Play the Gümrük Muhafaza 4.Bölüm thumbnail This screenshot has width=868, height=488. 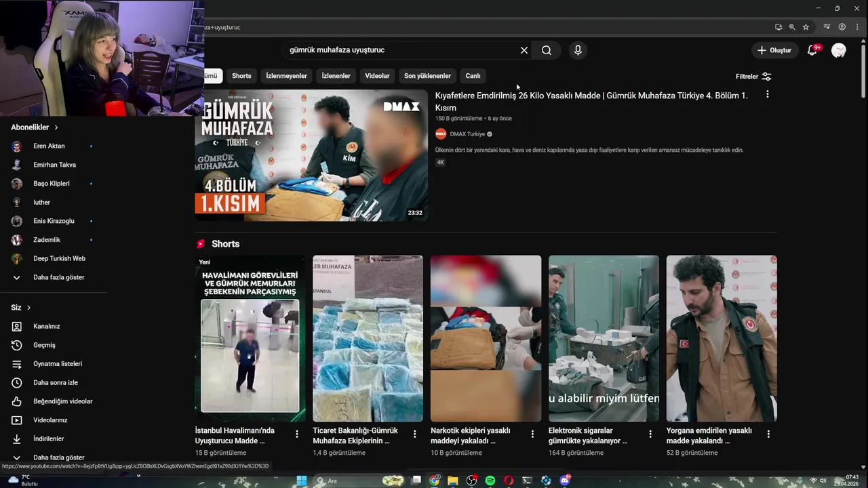311,155
